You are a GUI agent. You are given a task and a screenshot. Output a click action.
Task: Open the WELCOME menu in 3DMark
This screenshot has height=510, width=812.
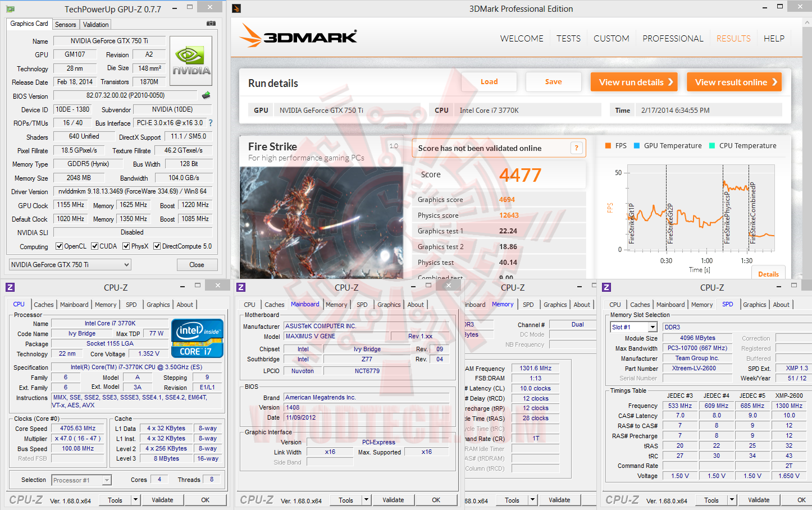[x=522, y=38]
